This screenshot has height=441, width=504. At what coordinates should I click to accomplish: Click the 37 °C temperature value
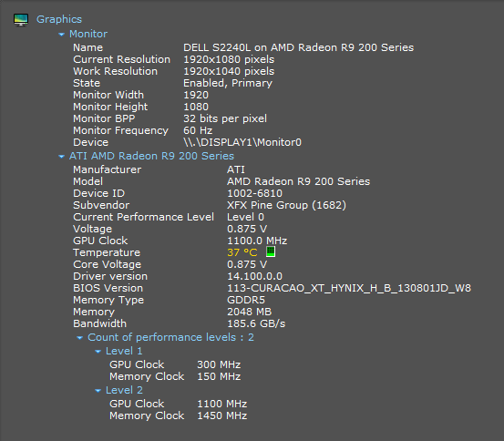[x=242, y=252]
